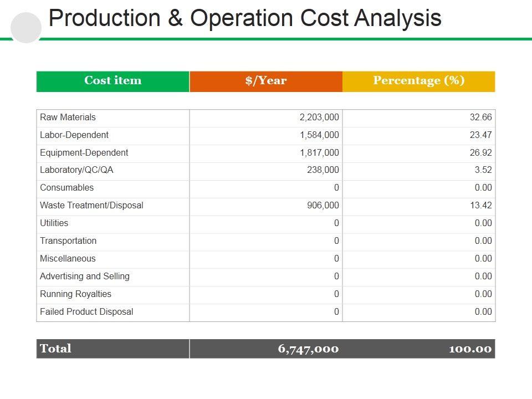Select the slide title 'Production & Operation Cost Analysis'

click(x=245, y=18)
